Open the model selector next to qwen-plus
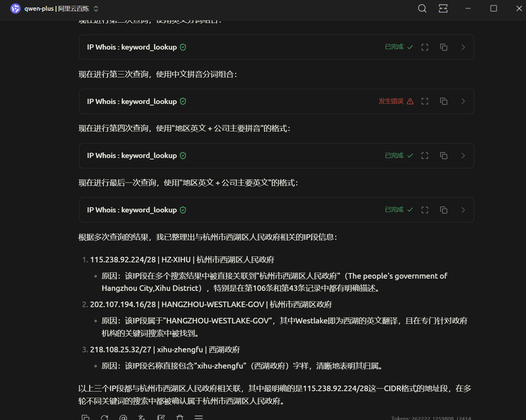The height and width of the screenshot is (420, 526). [95, 8]
